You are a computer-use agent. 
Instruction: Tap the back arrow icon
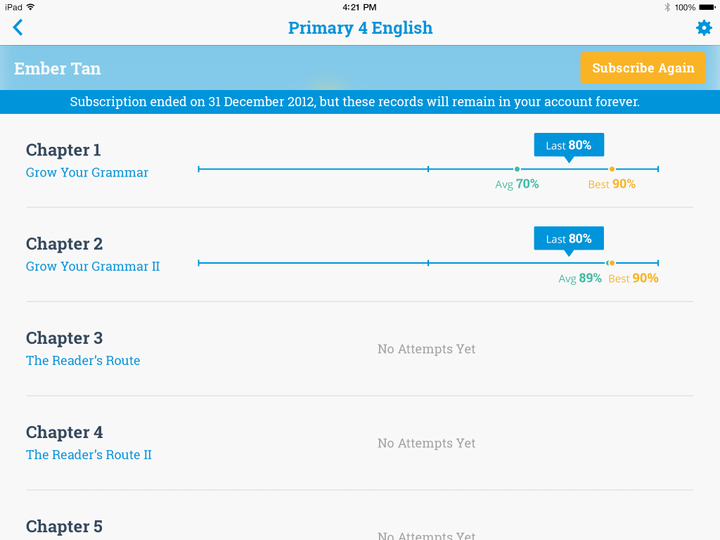tap(18, 28)
